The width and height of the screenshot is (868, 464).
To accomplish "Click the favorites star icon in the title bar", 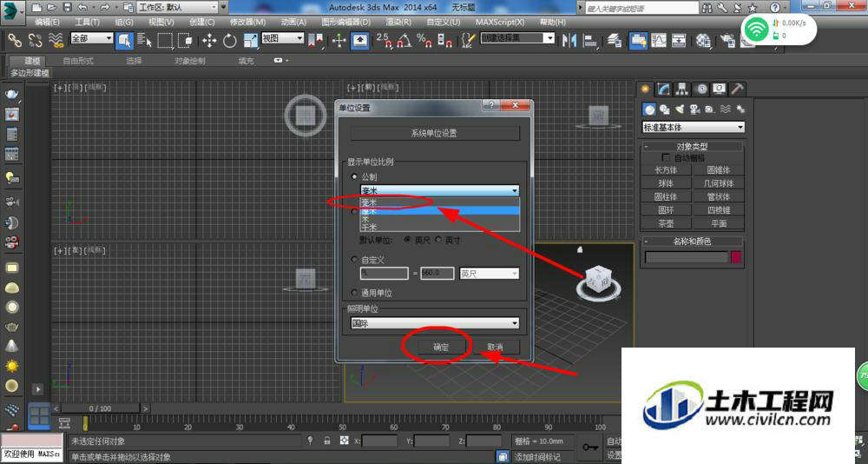I will coord(753,8).
